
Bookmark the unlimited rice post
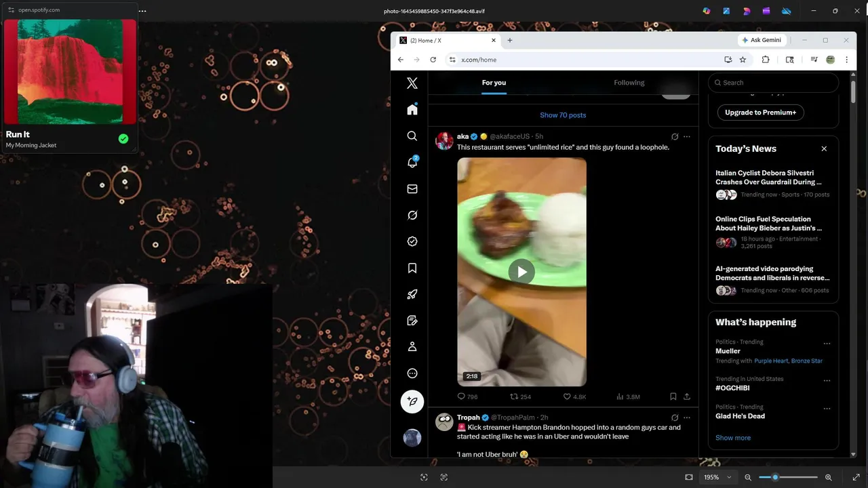coord(673,396)
